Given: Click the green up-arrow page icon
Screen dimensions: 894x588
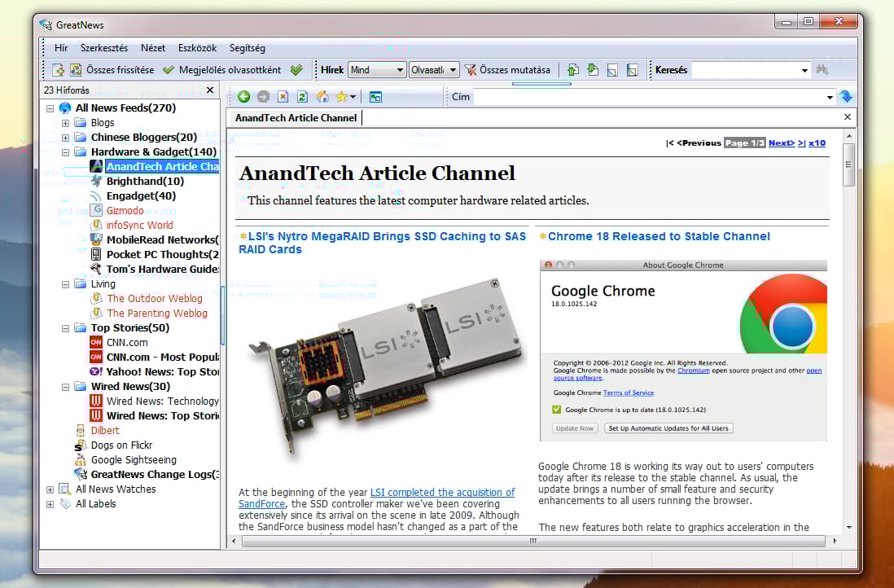Looking at the screenshot, I should tap(573, 69).
